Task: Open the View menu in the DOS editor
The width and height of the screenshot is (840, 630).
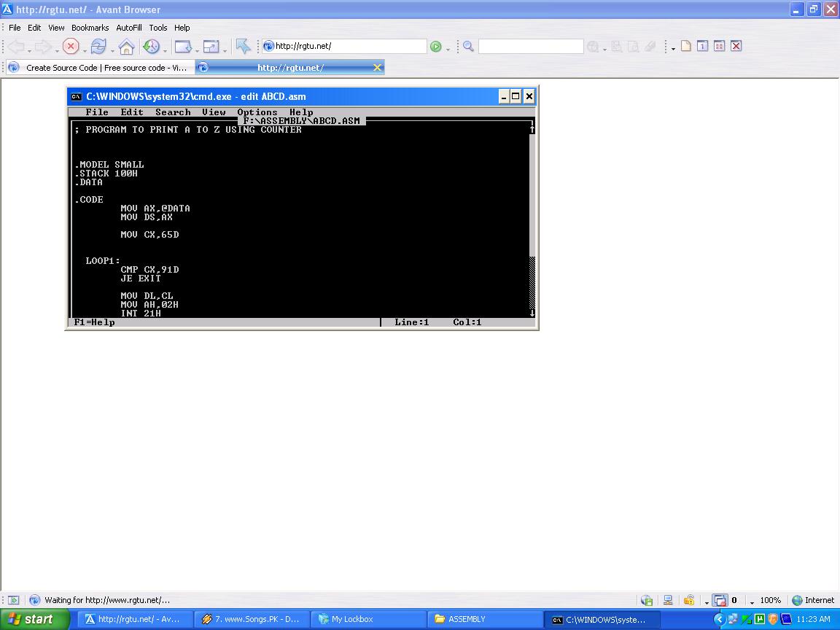Action: pos(214,112)
